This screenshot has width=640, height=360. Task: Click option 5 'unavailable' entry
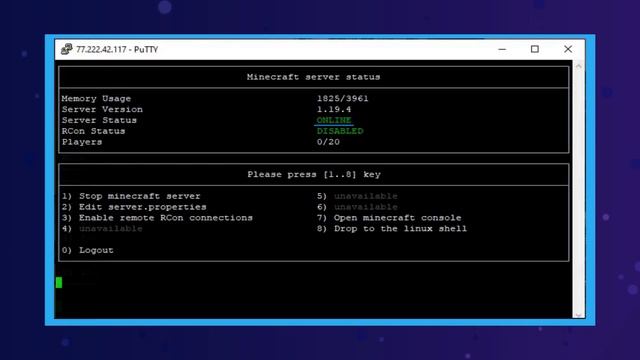[357, 196]
